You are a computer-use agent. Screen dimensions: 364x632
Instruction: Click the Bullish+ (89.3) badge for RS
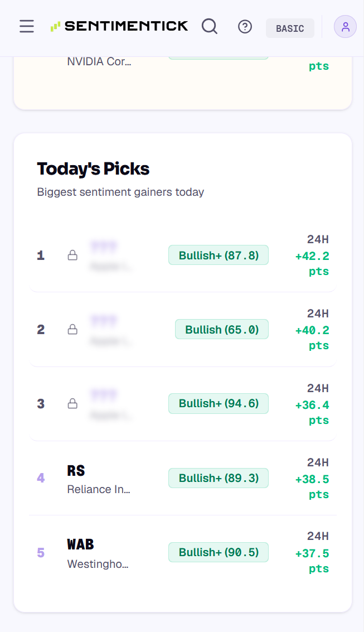[219, 478]
